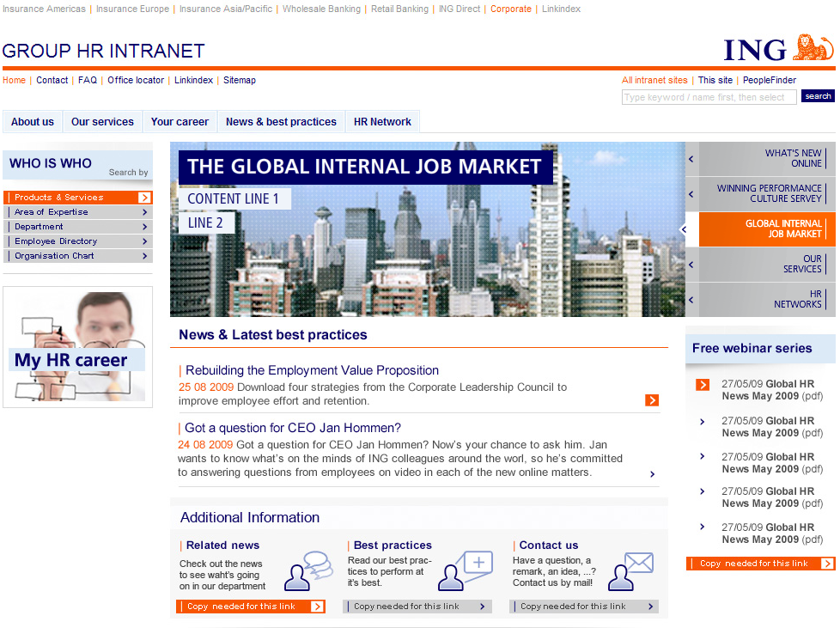Screen dimensions: 840x628
Task: Select This site search scope
Action: tap(715, 80)
